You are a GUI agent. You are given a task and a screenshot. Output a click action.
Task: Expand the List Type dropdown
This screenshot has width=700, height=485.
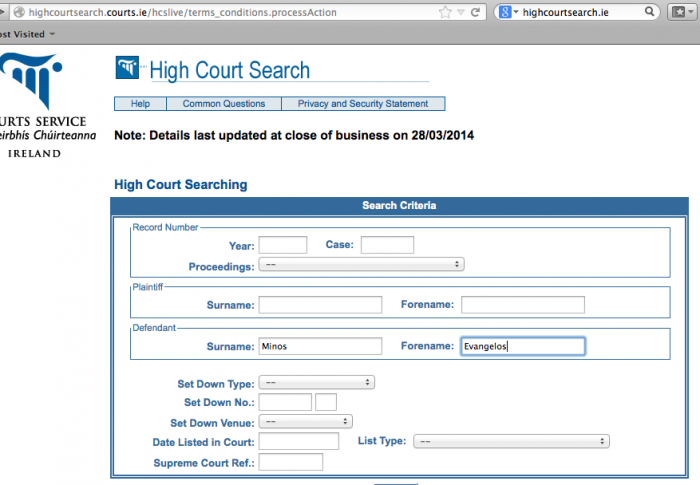point(511,441)
